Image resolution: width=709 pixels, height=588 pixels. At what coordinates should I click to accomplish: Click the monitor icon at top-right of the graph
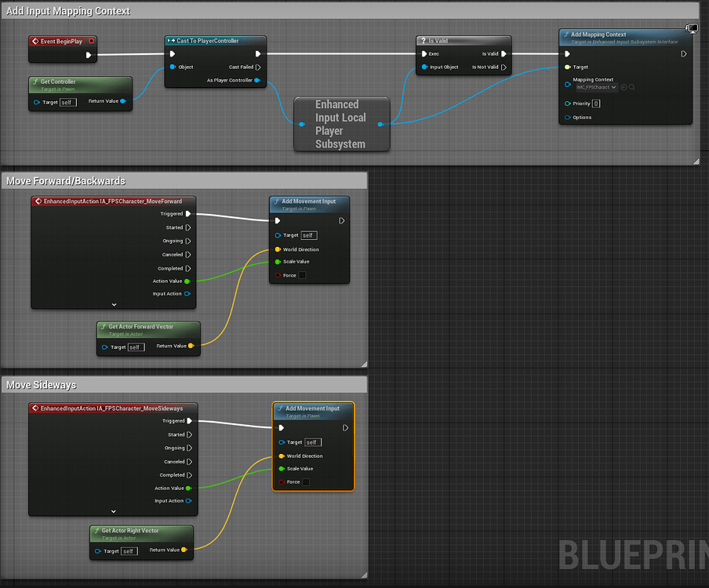tap(691, 28)
